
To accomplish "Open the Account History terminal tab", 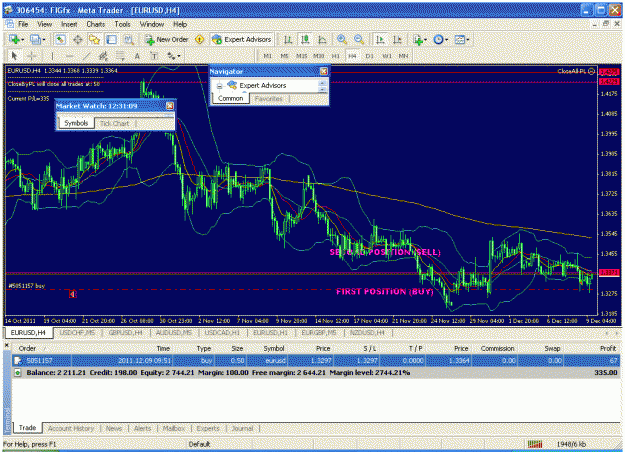I will point(71,428).
